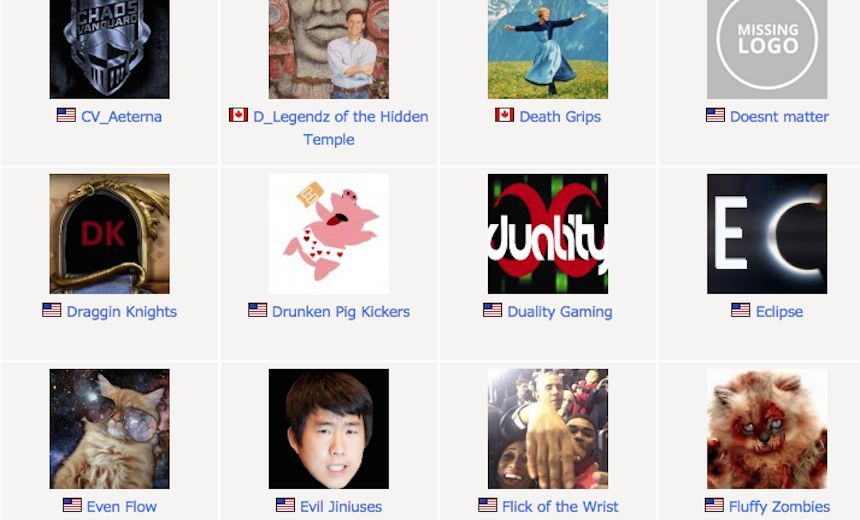860x520 pixels.
Task: Click the US flag beside Eclipse
Action: tap(740, 310)
